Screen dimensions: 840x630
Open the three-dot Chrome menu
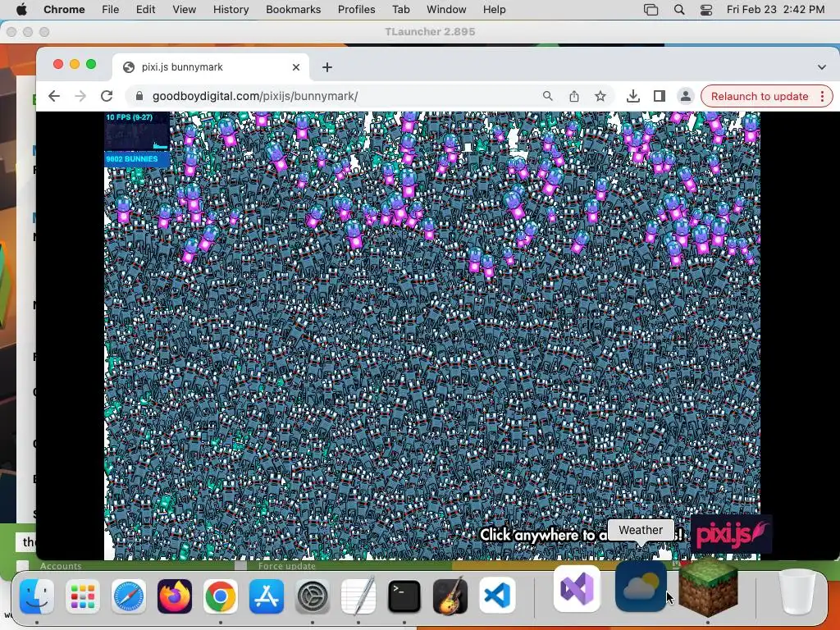click(x=822, y=97)
